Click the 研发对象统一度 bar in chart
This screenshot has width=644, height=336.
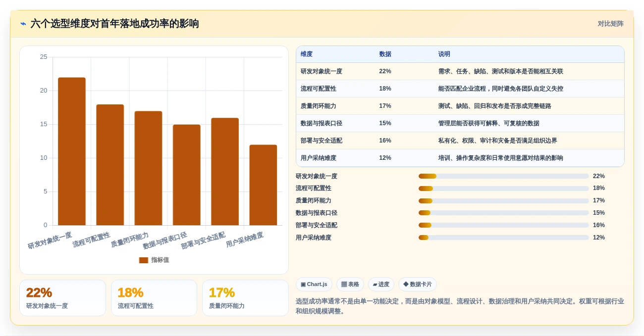tap(72, 151)
